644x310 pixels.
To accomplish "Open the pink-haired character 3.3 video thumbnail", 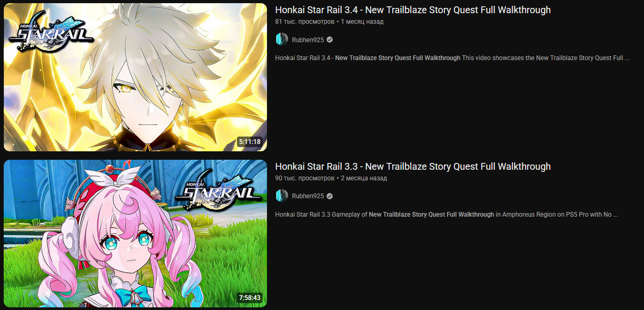I will point(135,234).
